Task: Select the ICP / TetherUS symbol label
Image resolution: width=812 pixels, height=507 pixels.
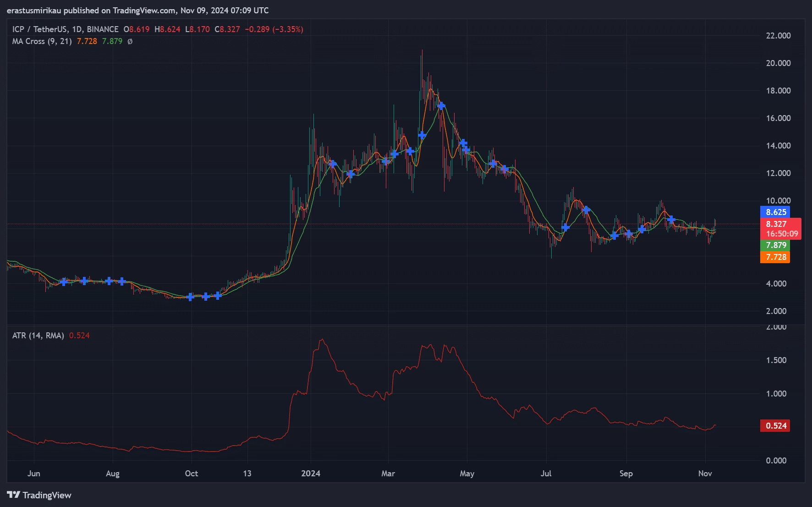Action: click(39, 29)
